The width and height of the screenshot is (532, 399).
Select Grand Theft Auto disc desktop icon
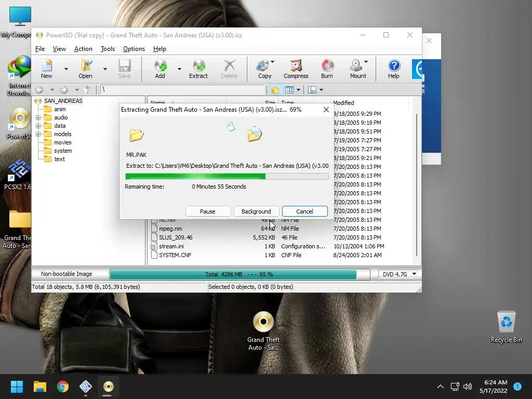click(x=263, y=330)
